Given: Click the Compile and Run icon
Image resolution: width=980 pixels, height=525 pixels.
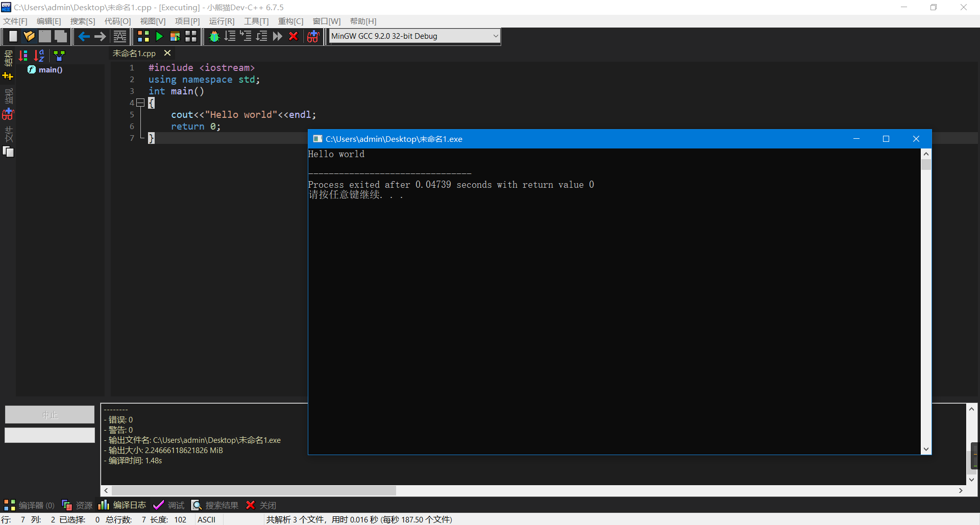Looking at the screenshot, I should [175, 36].
